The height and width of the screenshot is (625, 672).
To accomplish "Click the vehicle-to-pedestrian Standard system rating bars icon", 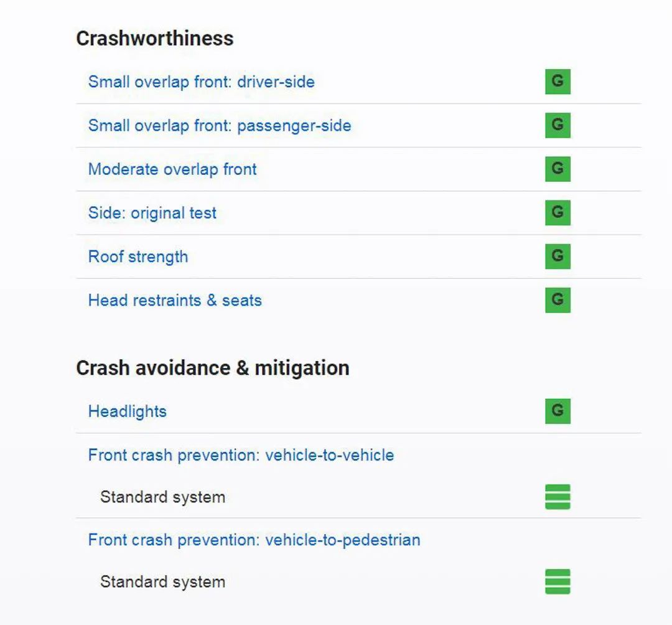I will click(x=558, y=581).
